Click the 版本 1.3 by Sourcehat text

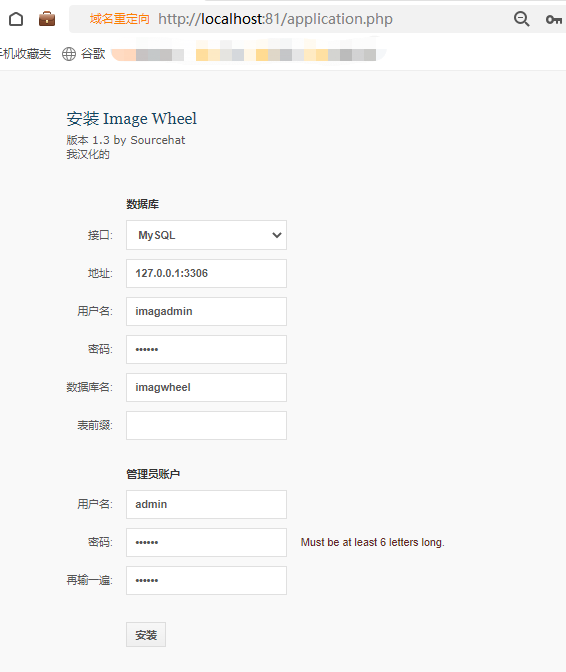(x=126, y=140)
